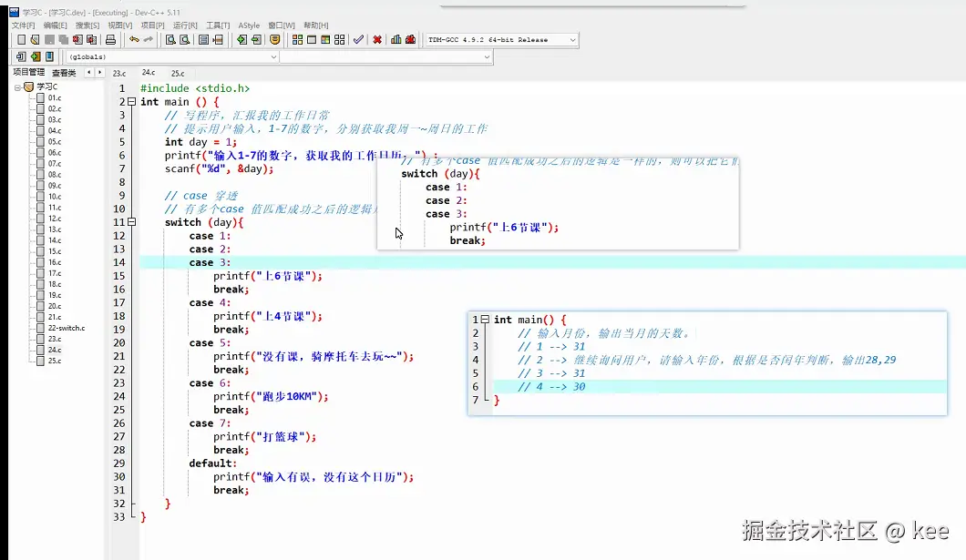This screenshot has width=966, height=560.
Task: Switch to the 查看类 panel tab
Action: (64, 73)
